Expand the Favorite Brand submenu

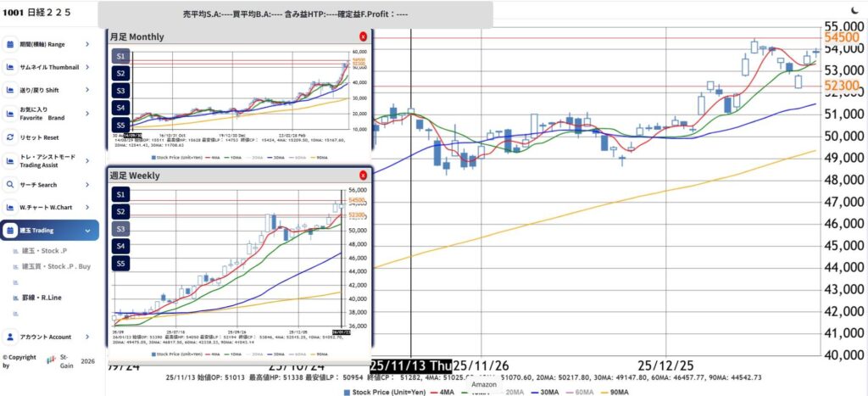[x=87, y=114]
